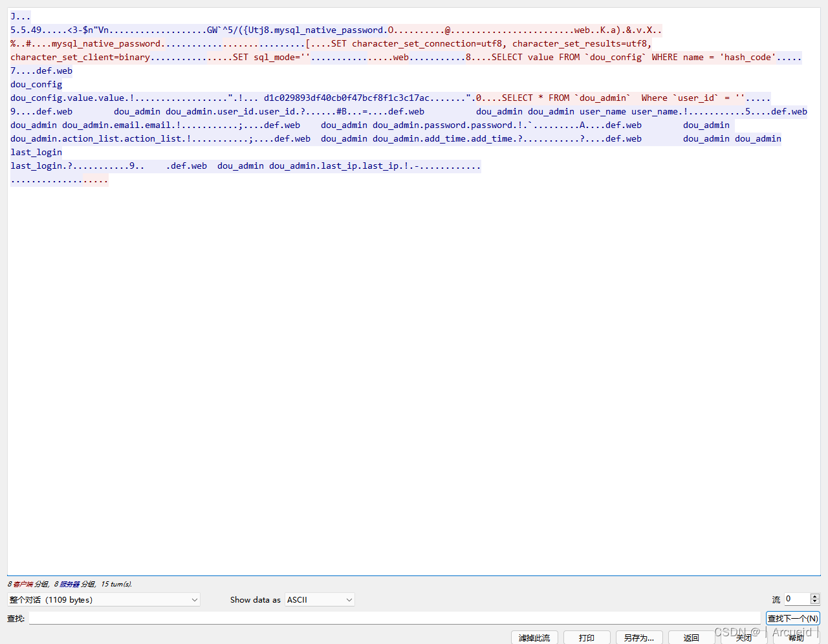Click the 查找下一个(N) find next button

(793, 618)
